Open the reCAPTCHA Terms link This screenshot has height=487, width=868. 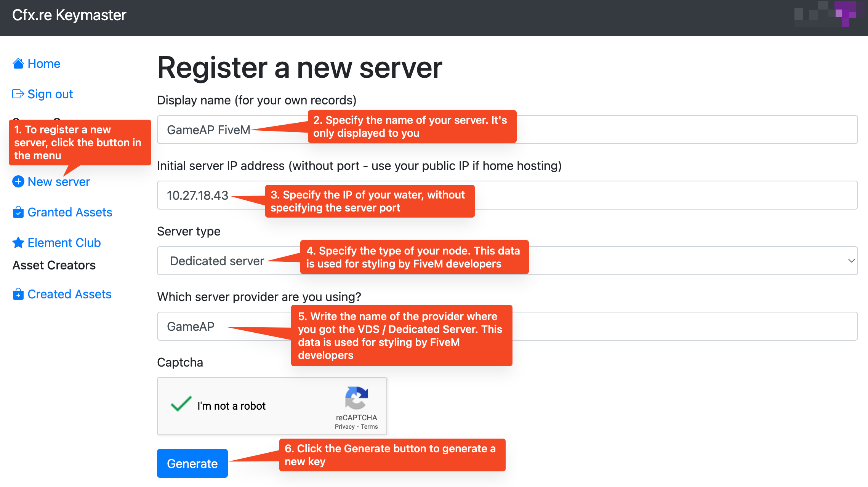[x=369, y=427]
